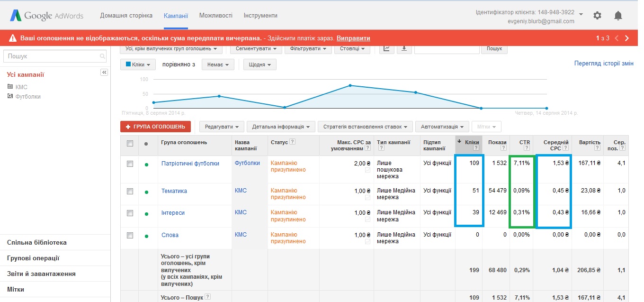Select Усі кампанії in sidebar
This screenshot has width=644, height=302.
(26, 74)
